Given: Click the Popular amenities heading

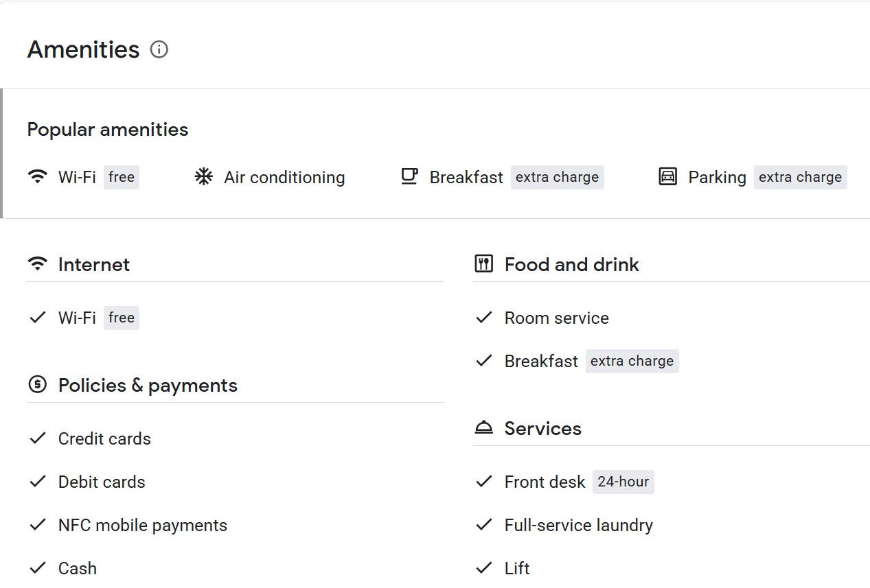Looking at the screenshot, I should click(x=108, y=130).
